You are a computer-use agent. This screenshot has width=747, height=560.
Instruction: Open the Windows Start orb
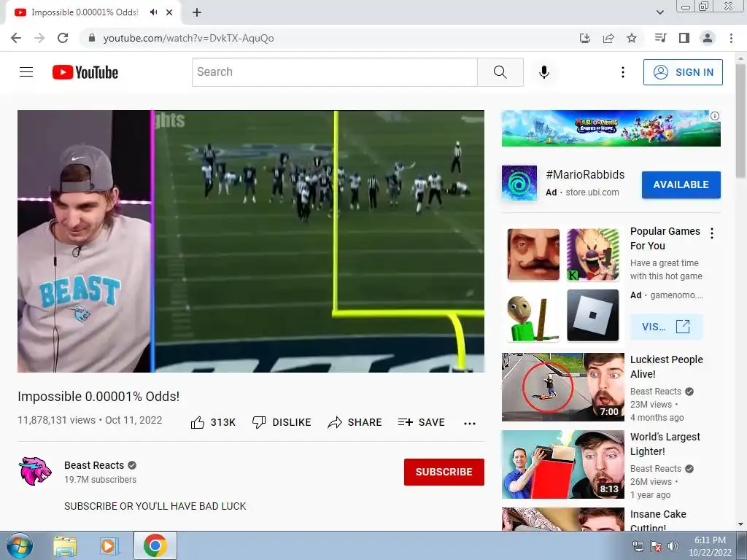[20, 545]
